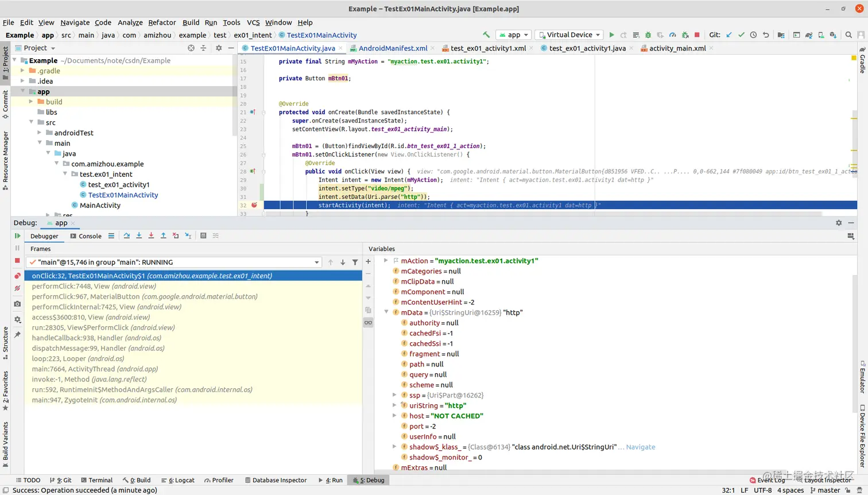868x495 pixels.
Task: Click the Navigate link beside shadow$_klass_
Action: (640, 447)
